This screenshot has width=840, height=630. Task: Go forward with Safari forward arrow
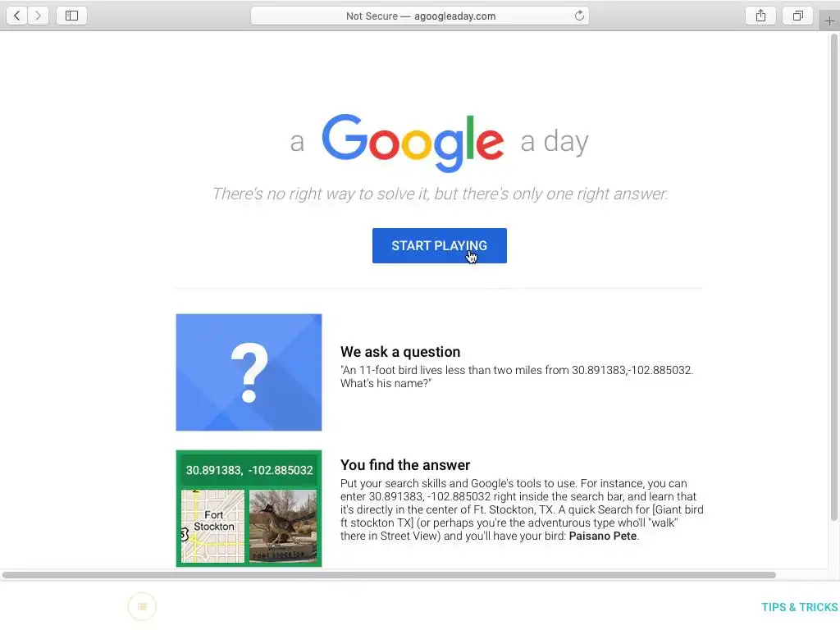click(38, 16)
